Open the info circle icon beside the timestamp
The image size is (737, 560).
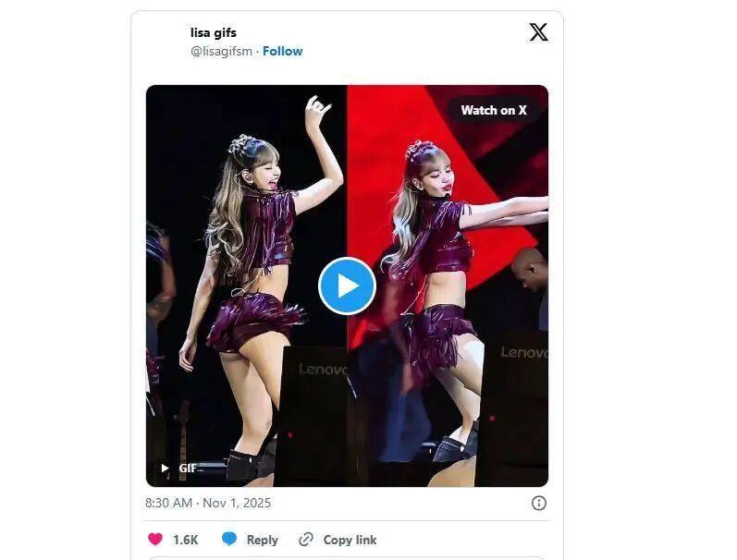[x=538, y=503]
